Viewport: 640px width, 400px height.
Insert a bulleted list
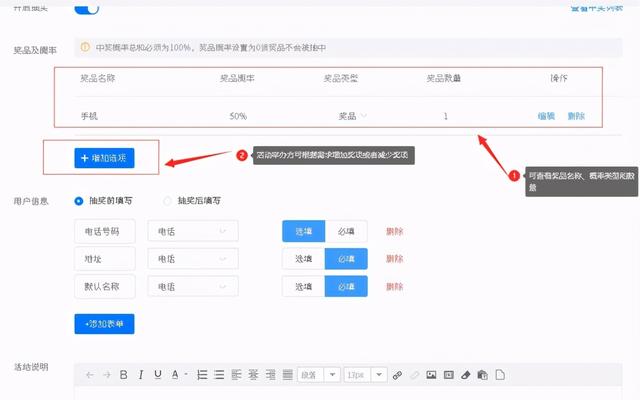(x=219, y=375)
